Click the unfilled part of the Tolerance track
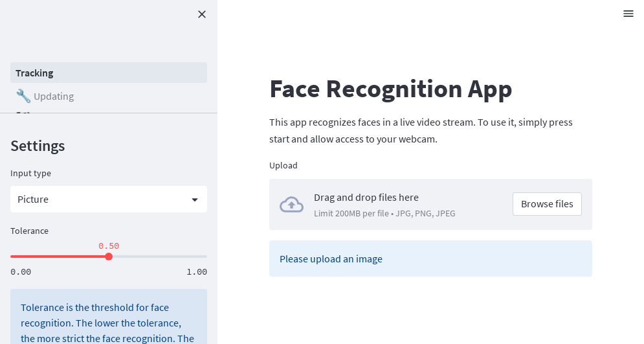The width and height of the screenshot is (644, 344). click(159, 257)
